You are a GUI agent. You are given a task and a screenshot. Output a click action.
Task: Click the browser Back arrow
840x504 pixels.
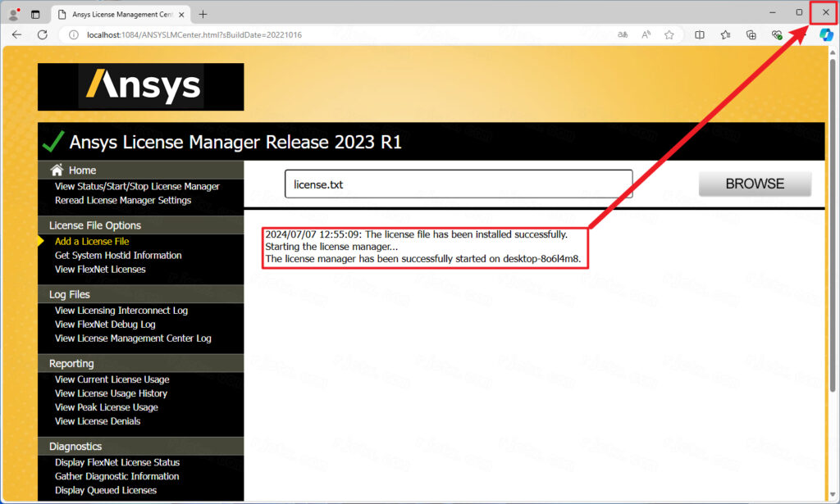click(x=16, y=34)
